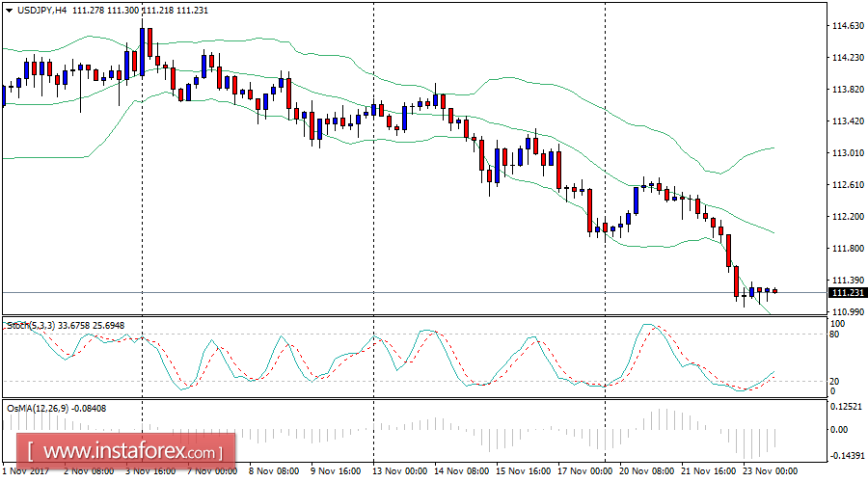
Task: Click the 110.990 price axis label
Action: coord(848,312)
